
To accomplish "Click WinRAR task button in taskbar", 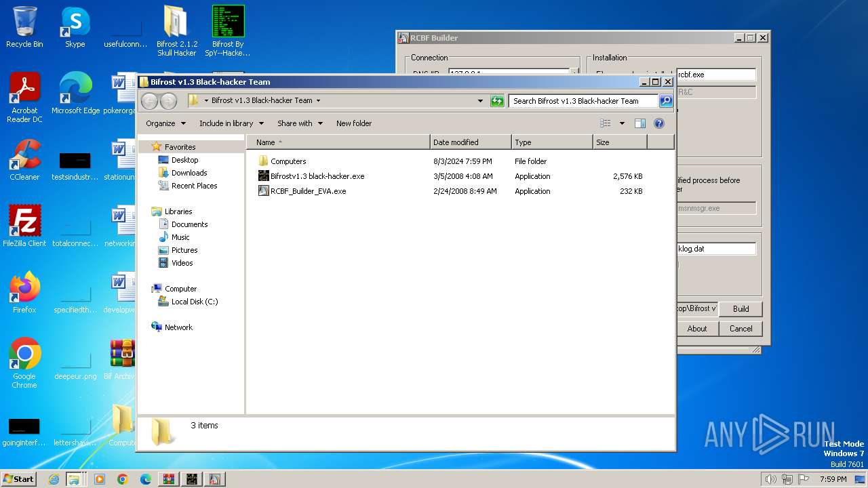I will (x=169, y=479).
